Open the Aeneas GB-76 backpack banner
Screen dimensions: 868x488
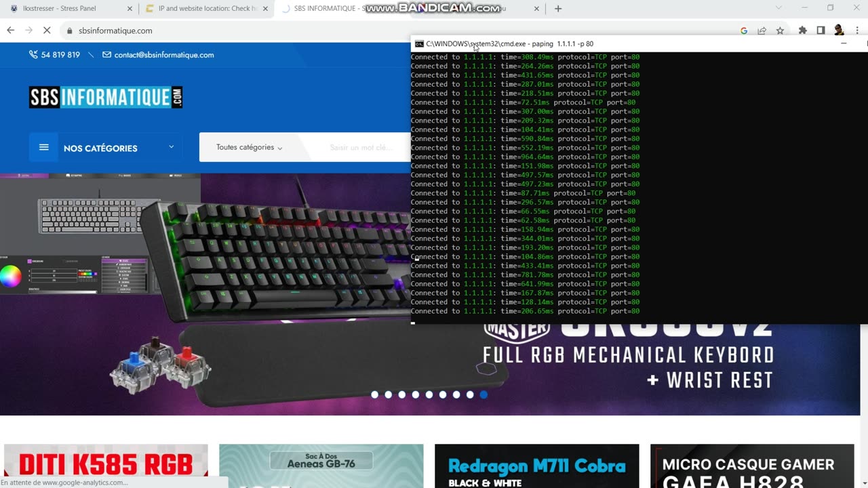point(321,466)
